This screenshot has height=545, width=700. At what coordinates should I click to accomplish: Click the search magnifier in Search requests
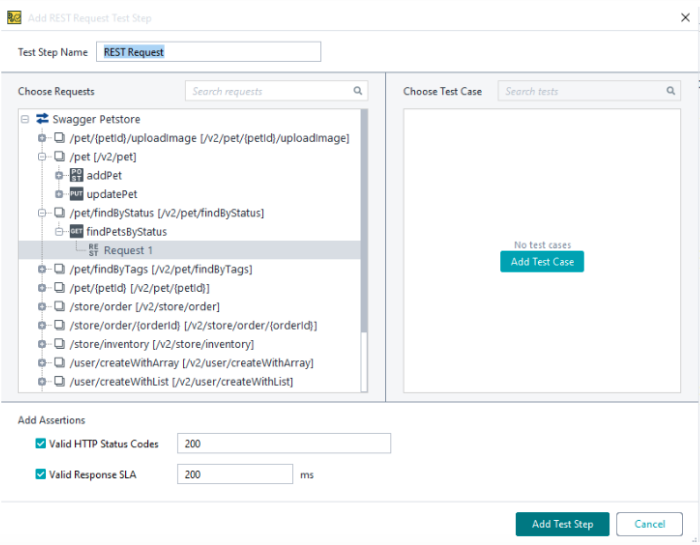(358, 91)
